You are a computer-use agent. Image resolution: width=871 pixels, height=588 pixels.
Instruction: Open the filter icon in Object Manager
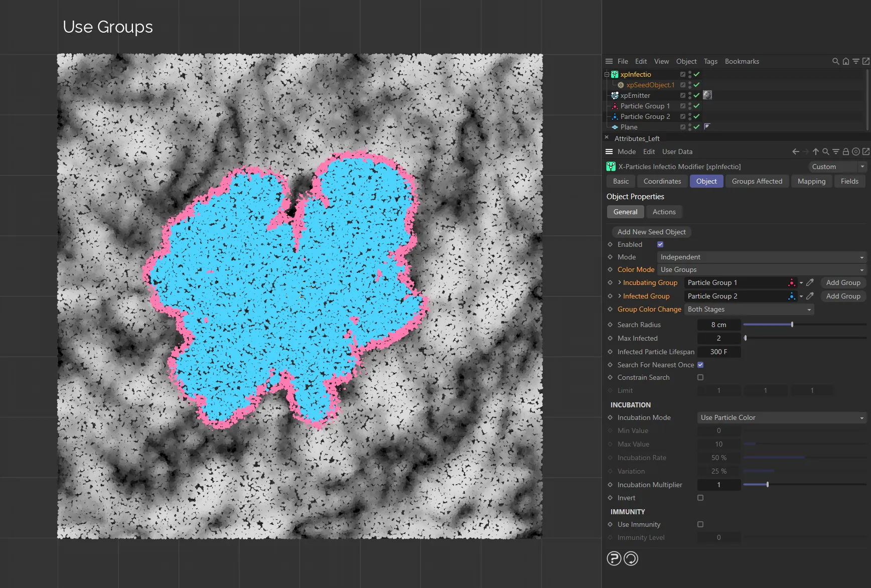856,61
